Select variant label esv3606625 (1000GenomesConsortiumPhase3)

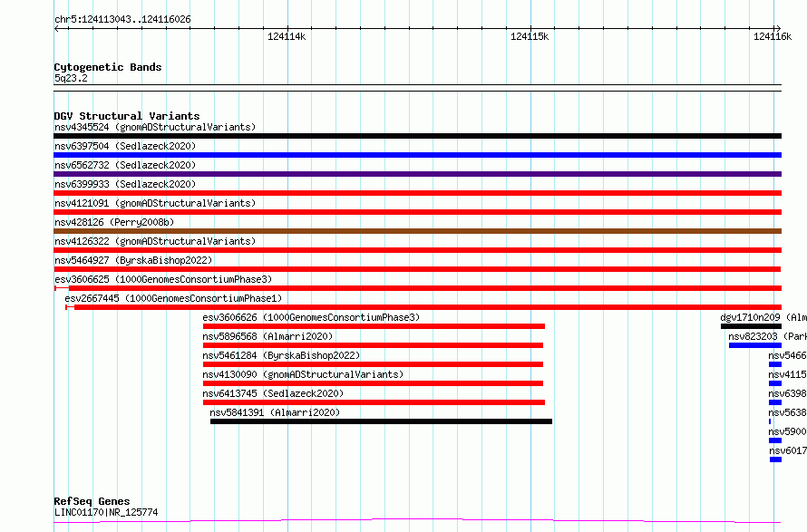(163, 279)
